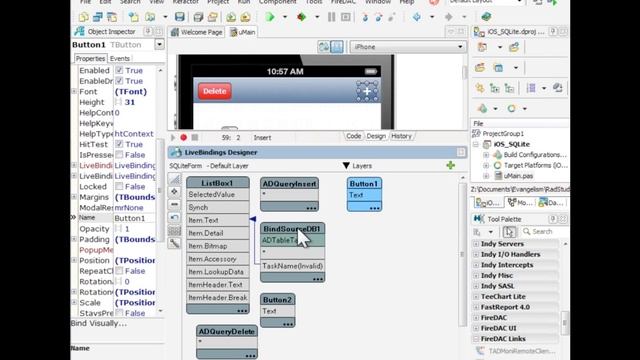Expand the Font property
The width and height of the screenshot is (640, 360).
point(74,91)
